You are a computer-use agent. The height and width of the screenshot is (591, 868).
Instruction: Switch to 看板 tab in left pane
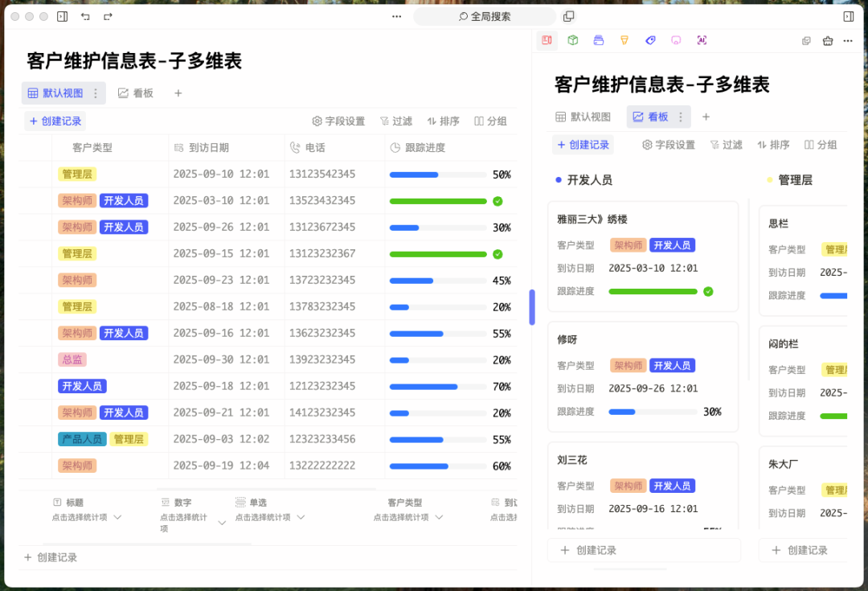coord(135,93)
